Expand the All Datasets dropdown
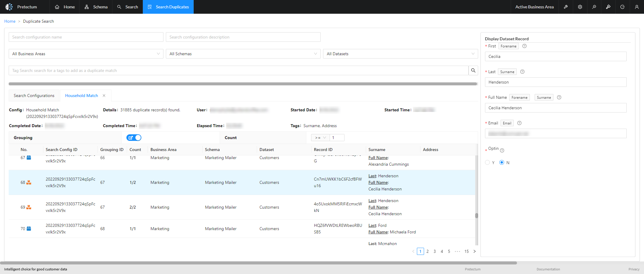 pyautogui.click(x=400, y=54)
